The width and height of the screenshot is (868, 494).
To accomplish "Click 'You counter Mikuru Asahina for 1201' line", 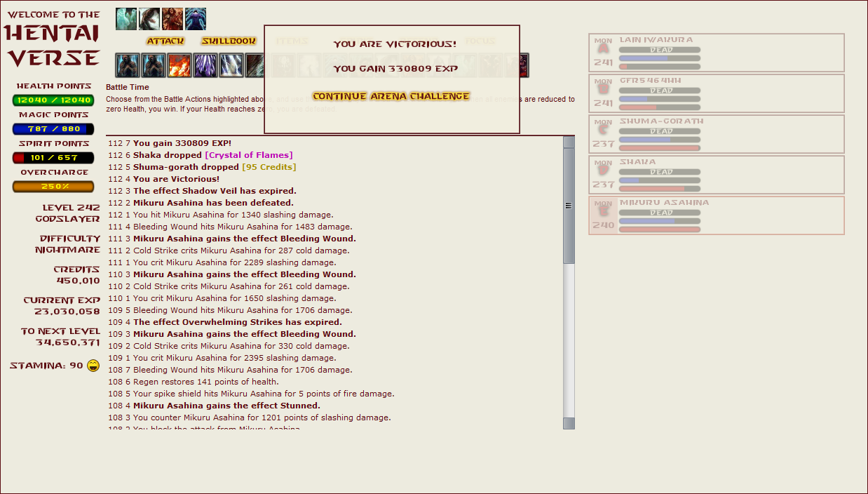I will (262, 418).
